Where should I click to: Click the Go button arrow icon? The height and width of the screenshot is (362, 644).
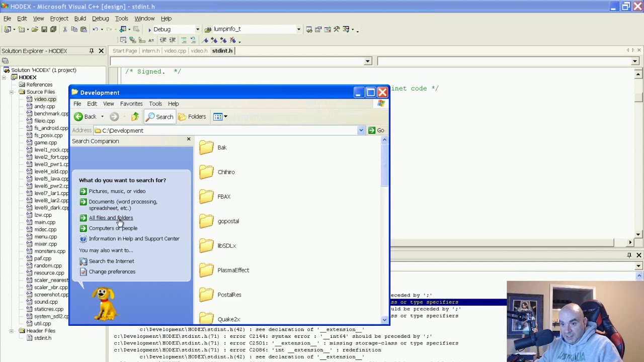pyautogui.click(x=372, y=130)
